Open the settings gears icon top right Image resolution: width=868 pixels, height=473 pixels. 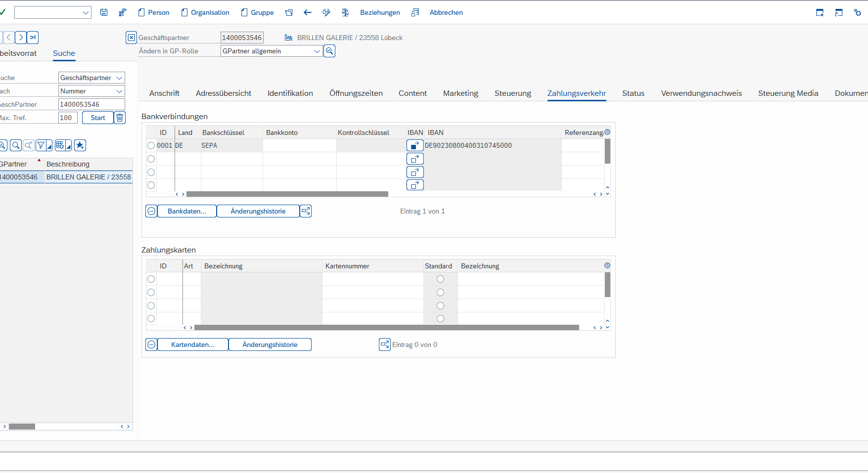(x=858, y=12)
